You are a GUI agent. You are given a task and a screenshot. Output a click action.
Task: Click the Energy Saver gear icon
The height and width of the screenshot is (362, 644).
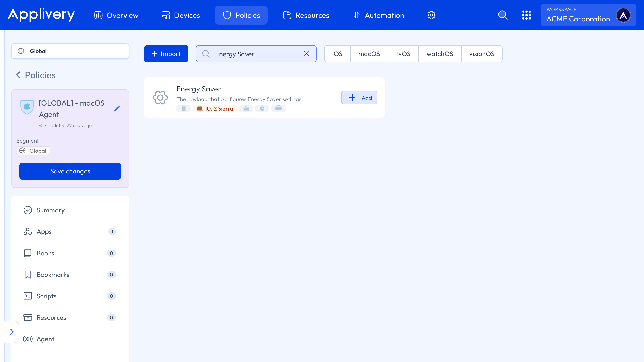(160, 98)
